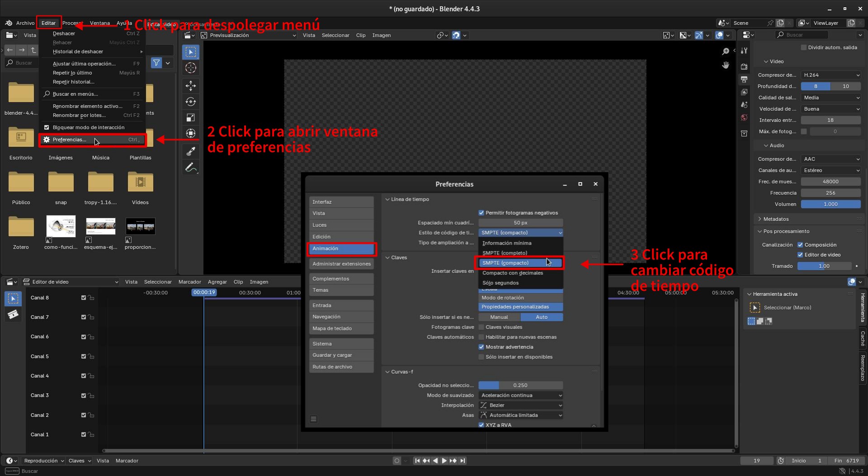
Task: Jump to next keyframe
Action: pyautogui.click(x=453, y=461)
